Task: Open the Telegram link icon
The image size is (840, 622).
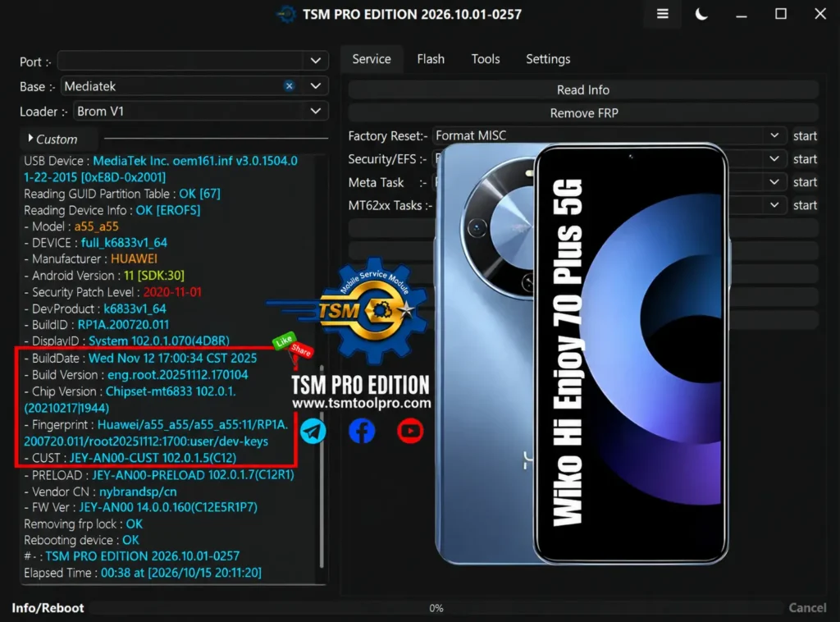Action: pos(313,432)
